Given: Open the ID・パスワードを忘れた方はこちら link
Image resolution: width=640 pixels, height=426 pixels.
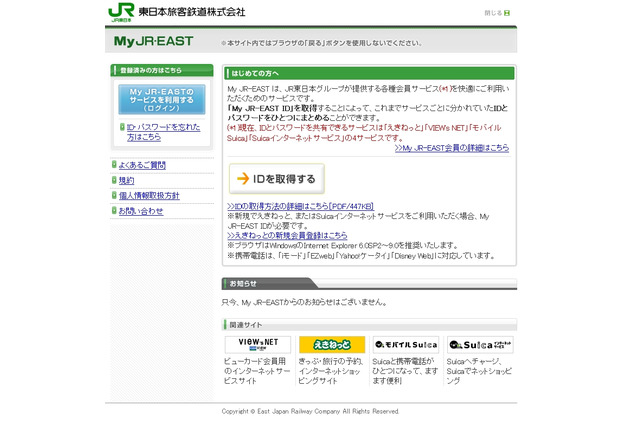Looking at the screenshot, I should [163, 132].
